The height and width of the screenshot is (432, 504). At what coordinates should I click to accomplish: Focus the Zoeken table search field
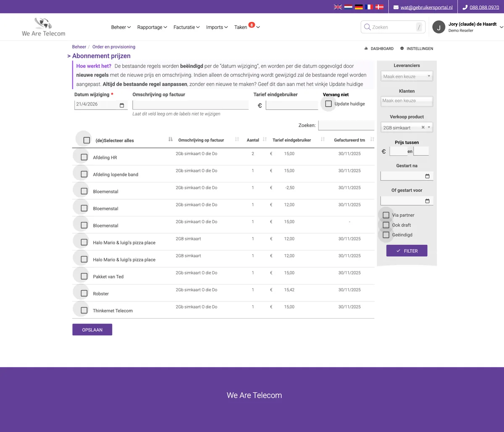click(x=346, y=125)
